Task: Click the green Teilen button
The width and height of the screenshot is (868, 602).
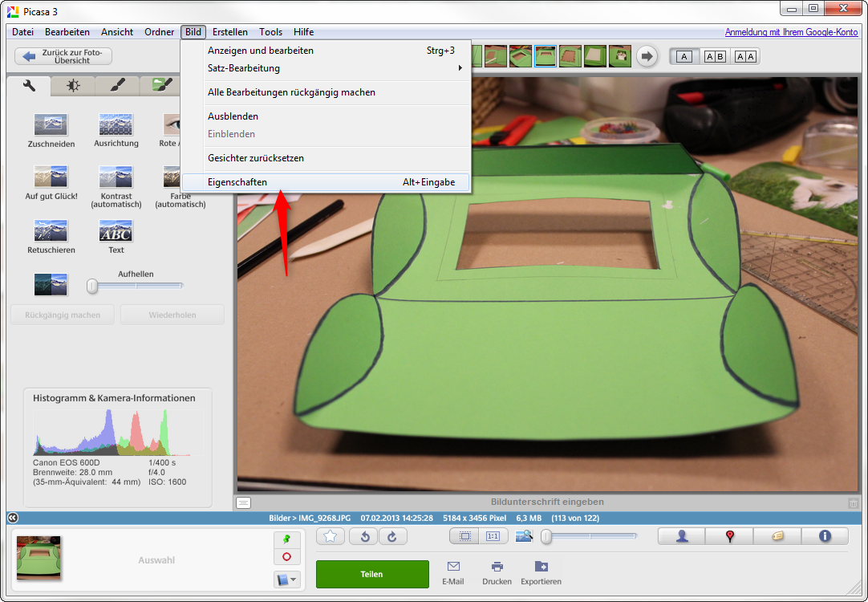Action: point(372,574)
